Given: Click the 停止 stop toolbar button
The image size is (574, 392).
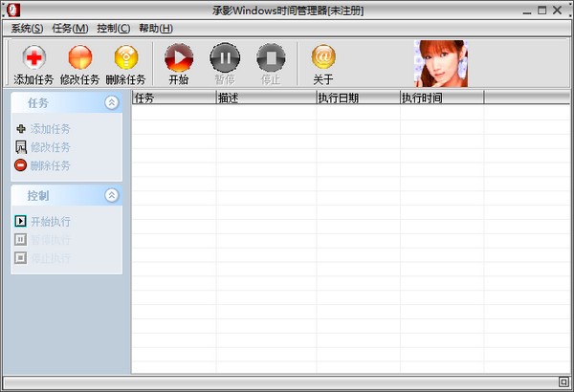Looking at the screenshot, I should (x=271, y=57).
